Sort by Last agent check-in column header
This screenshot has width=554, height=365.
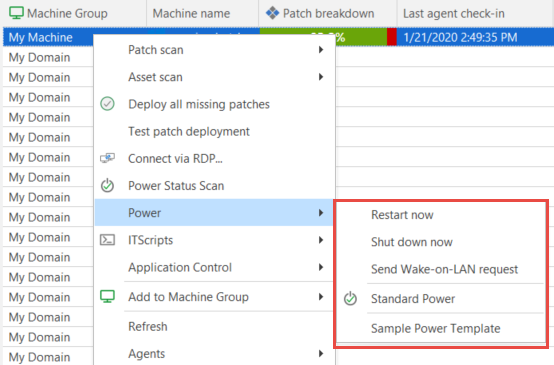point(476,13)
